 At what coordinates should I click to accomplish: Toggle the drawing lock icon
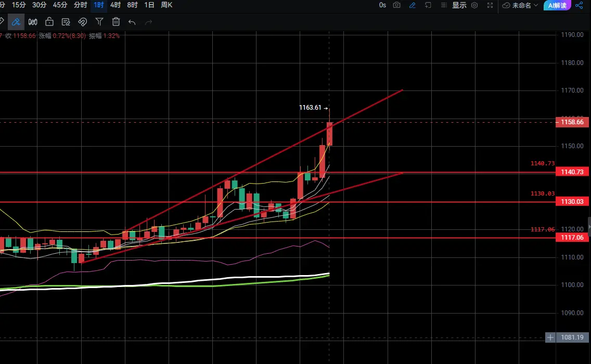pos(49,22)
